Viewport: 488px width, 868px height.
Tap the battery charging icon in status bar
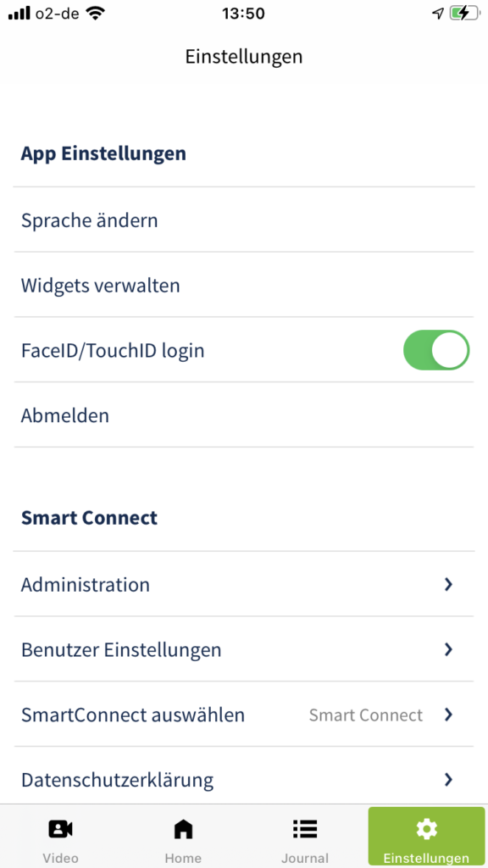pos(463,14)
